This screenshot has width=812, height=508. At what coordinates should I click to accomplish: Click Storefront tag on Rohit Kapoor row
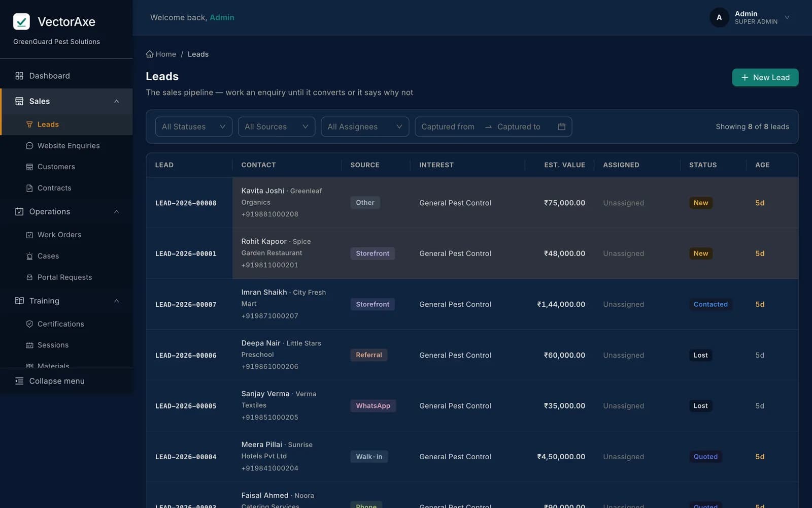pyautogui.click(x=373, y=253)
